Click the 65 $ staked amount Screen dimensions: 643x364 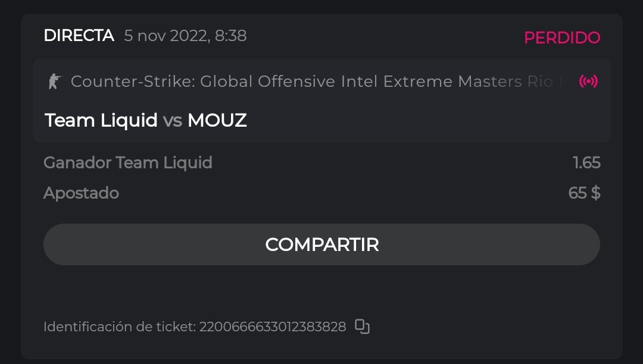pyautogui.click(x=584, y=193)
